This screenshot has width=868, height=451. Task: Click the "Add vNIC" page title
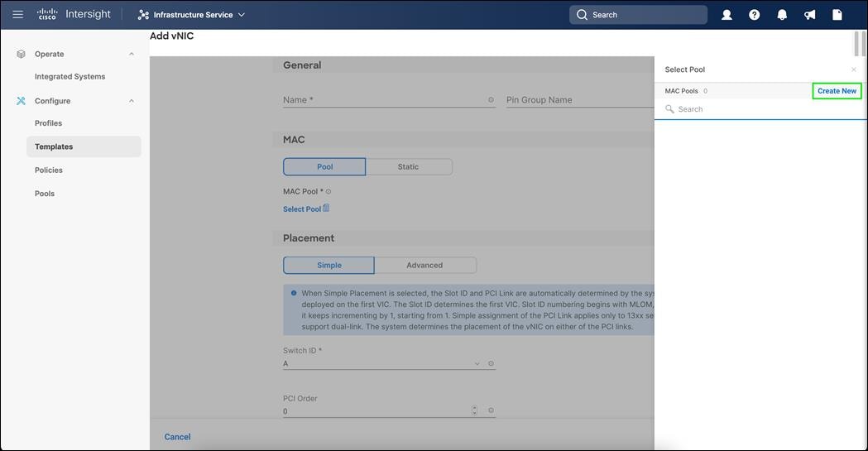coord(171,36)
